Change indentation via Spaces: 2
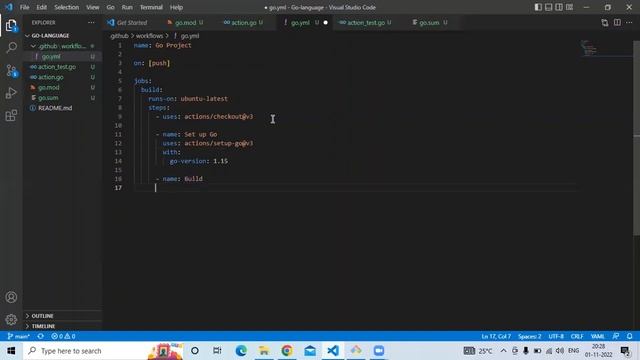This screenshot has width=640, height=360. point(529,336)
